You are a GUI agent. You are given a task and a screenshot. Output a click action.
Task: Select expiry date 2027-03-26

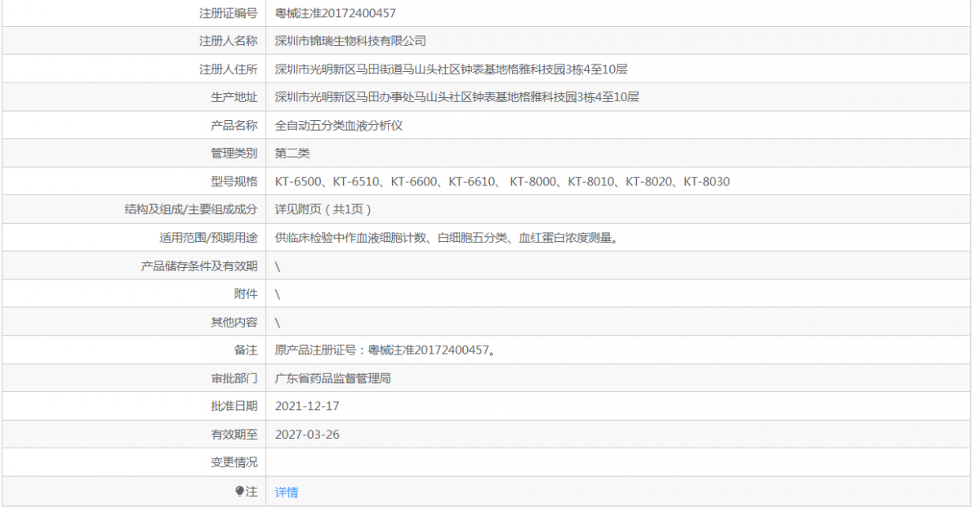point(307,434)
